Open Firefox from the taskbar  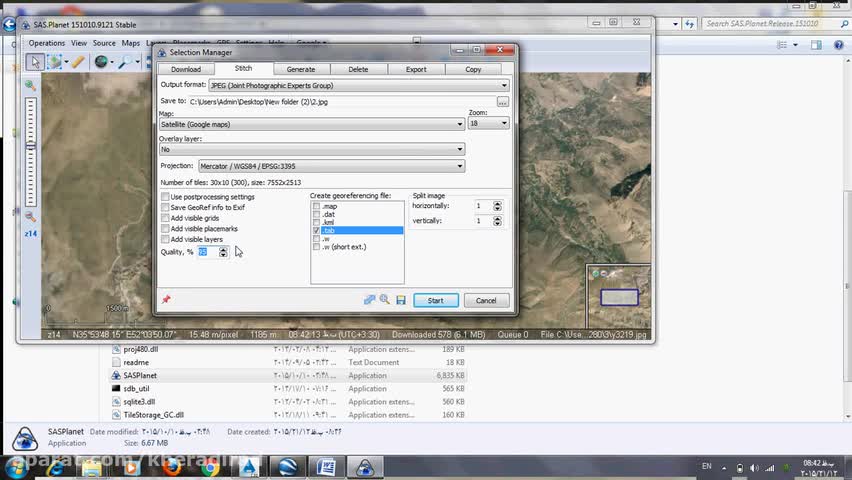coord(172,468)
